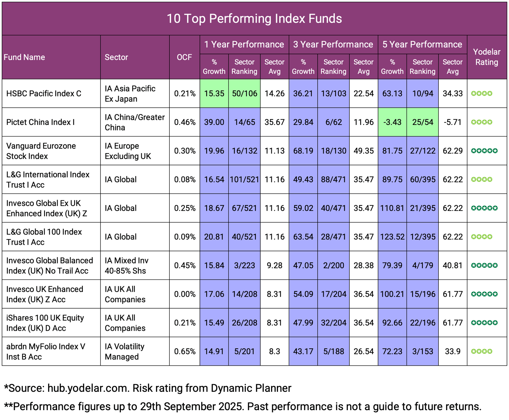Click the 123.52 five-year growth value
The width and height of the screenshot is (509, 420).
[x=392, y=237]
